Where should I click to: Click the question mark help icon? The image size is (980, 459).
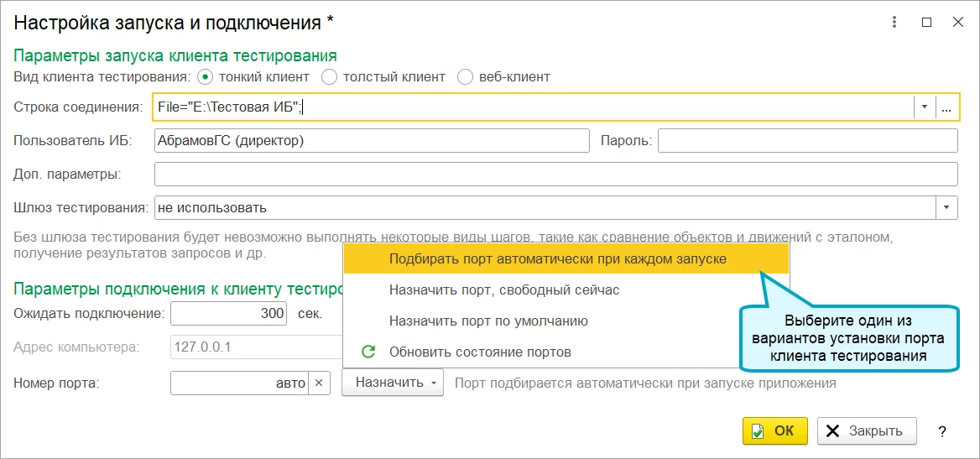tap(942, 431)
